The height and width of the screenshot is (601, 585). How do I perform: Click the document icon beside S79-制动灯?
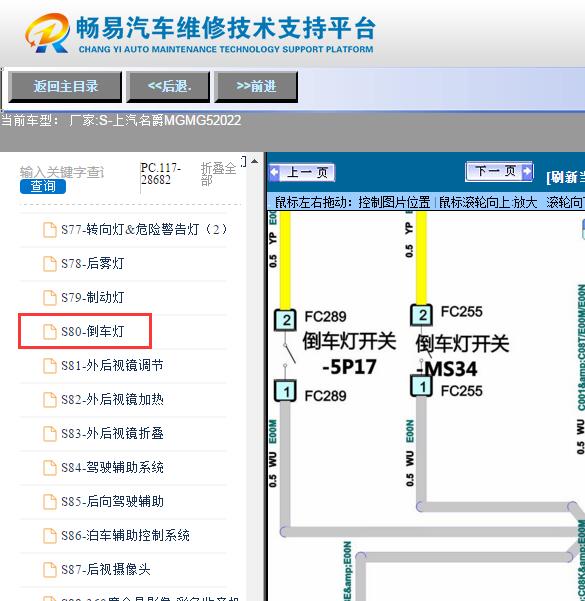[49, 298]
